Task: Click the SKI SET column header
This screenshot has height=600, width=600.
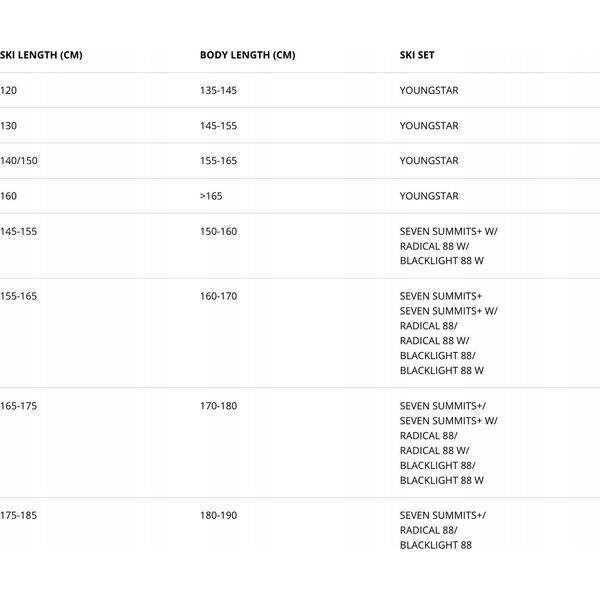Action: (417, 55)
